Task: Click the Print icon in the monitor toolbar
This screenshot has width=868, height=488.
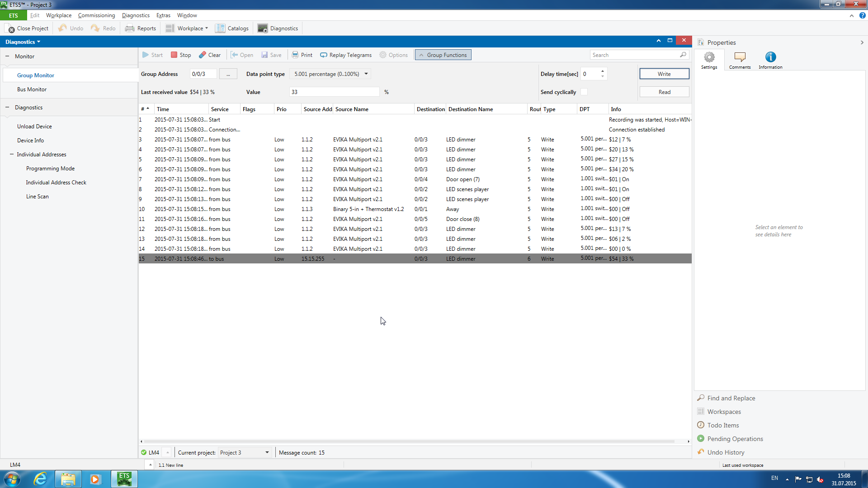Action: [x=295, y=55]
